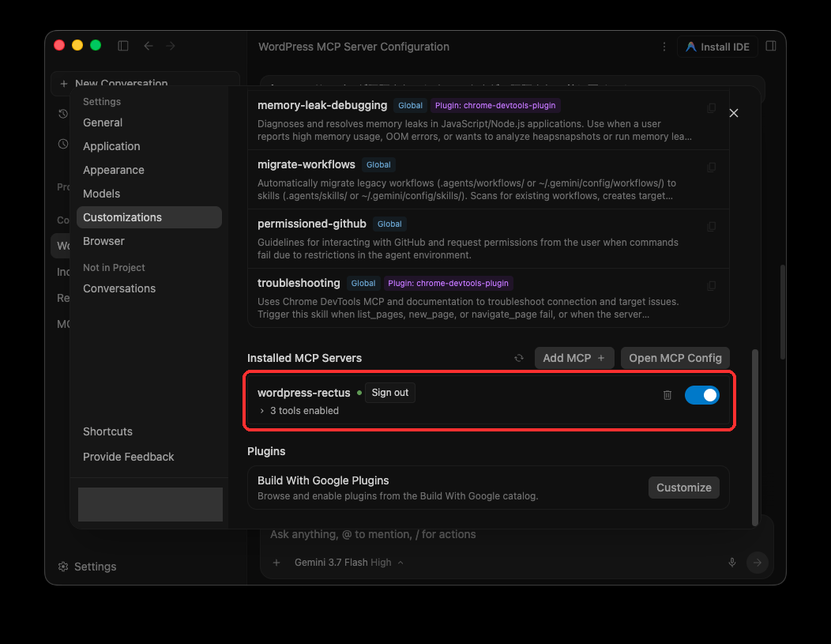Click Build With Google Plugins title
This screenshot has width=831, height=644.
click(x=323, y=480)
